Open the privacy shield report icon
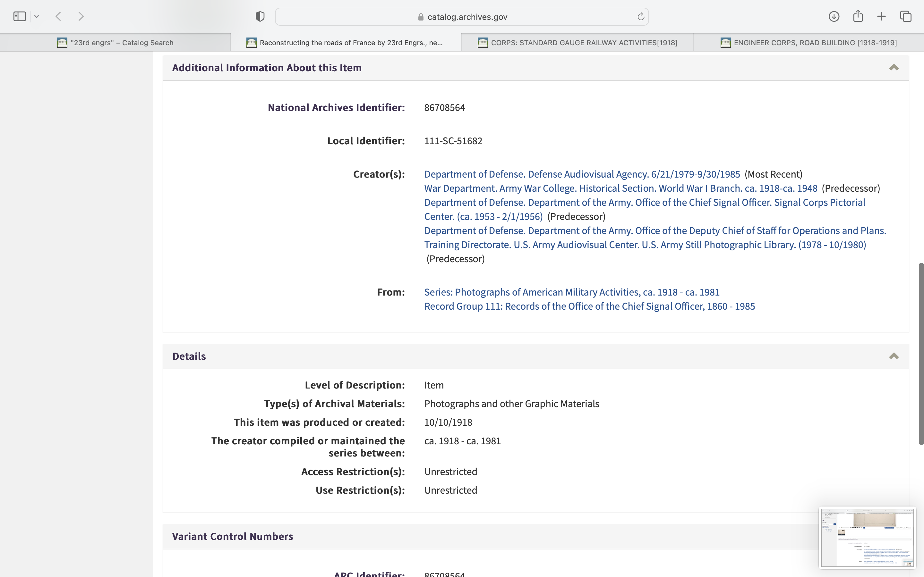The image size is (924, 577). (x=260, y=16)
